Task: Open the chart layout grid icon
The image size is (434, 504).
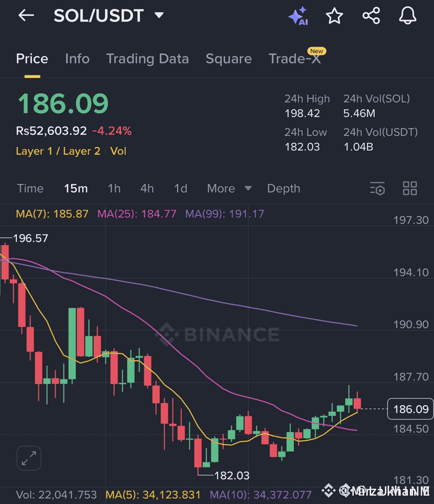Action: (x=410, y=189)
